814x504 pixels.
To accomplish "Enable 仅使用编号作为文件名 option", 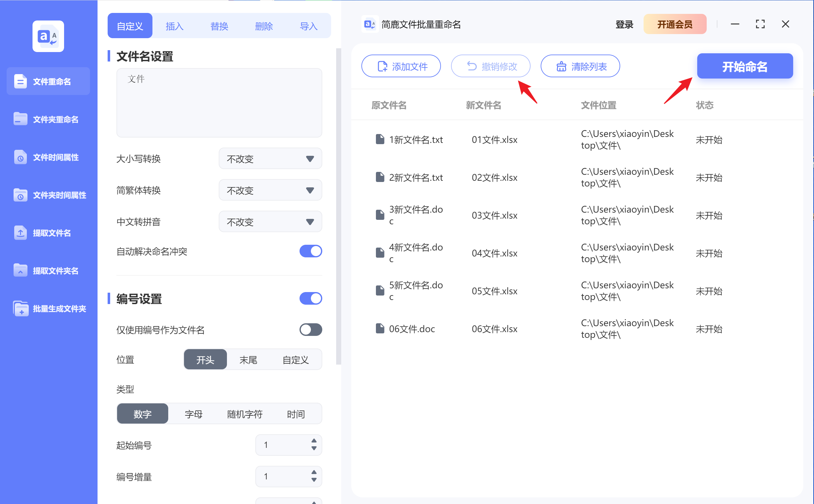I will pyautogui.click(x=311, y=330).
